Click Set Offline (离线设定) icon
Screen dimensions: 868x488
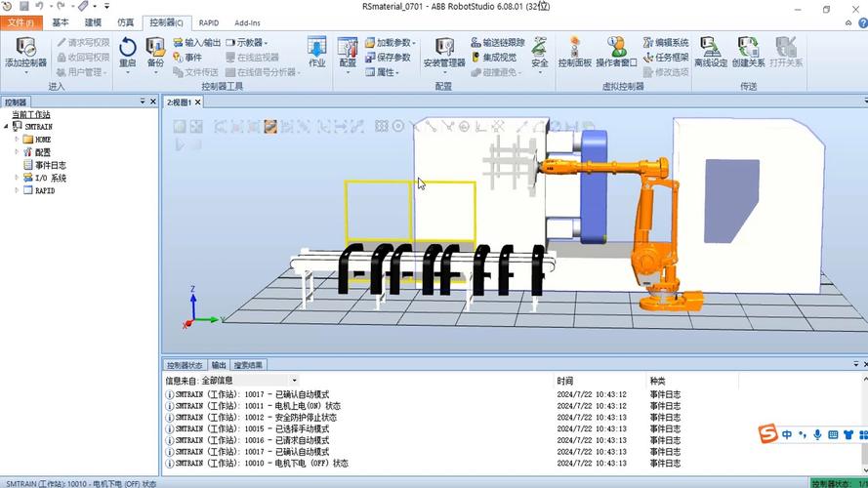click(710, 48)
